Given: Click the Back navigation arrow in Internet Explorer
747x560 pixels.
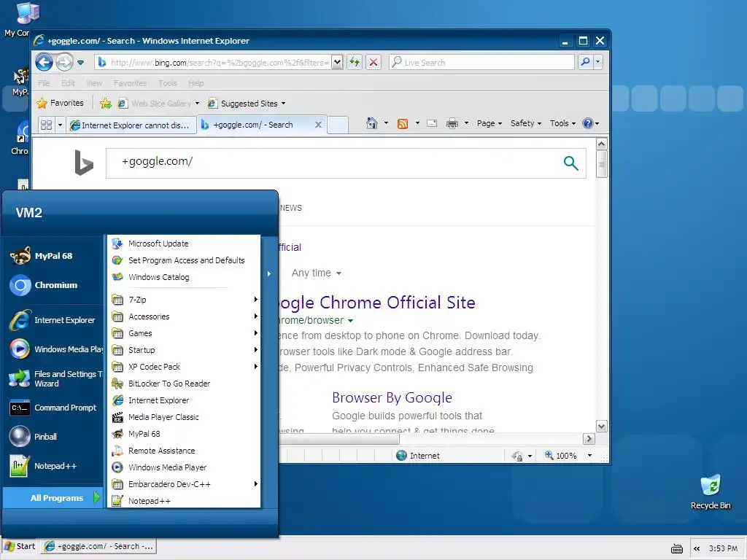Looking at the screenshot, I should click(44, 63).
